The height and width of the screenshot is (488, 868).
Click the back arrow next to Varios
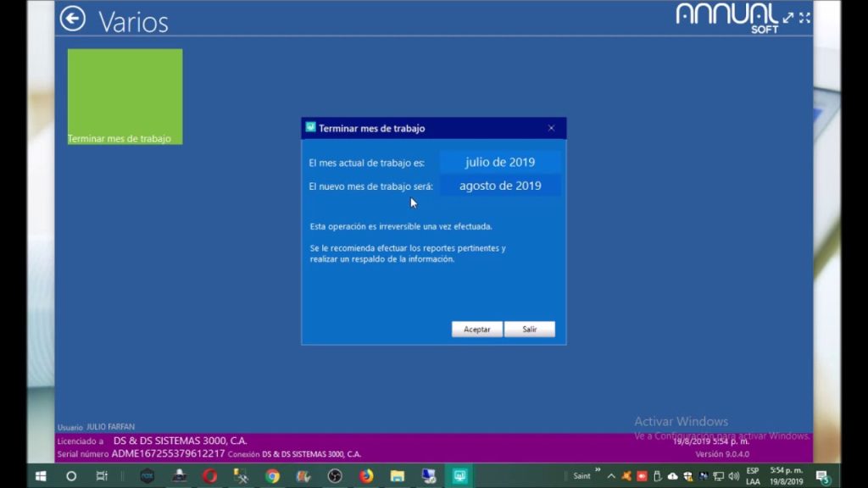pos(72,19)
